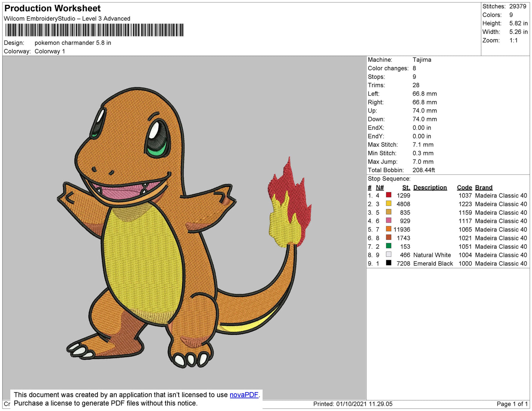Select the Natural White thread swatch
This screenshot has height=411, width=532.
[388, 254]
